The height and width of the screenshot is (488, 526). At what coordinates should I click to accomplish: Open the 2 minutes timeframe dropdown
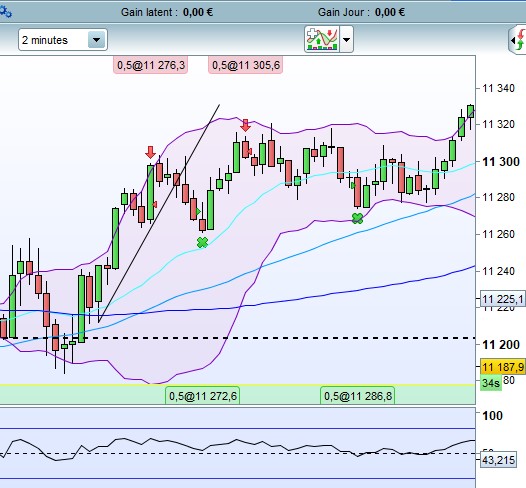[x=63, y=40]
